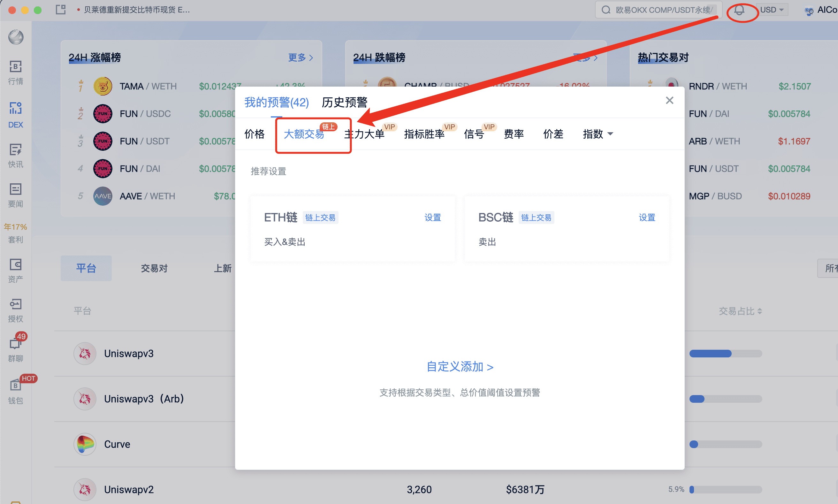Select the 指标胜率 VIP tab
The height and width of the screenshot is (504, 838).
click(424, 134)
